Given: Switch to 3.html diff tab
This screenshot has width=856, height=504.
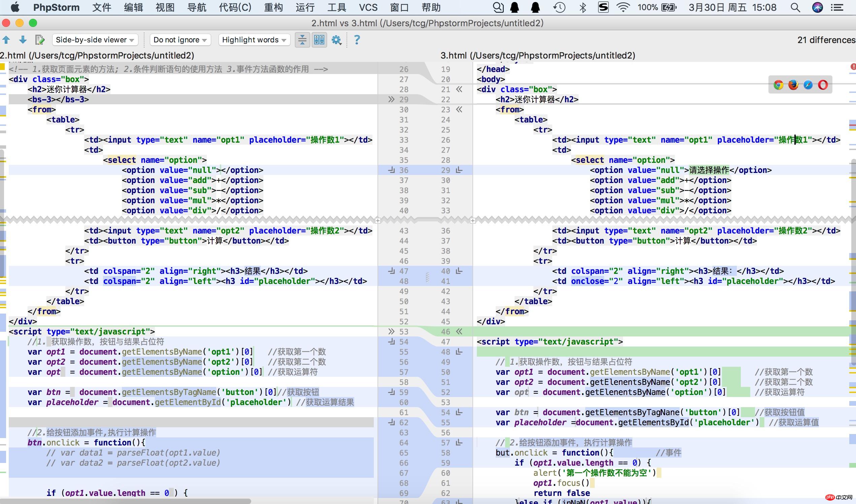Looking at the screenshot, I should 536,55.
